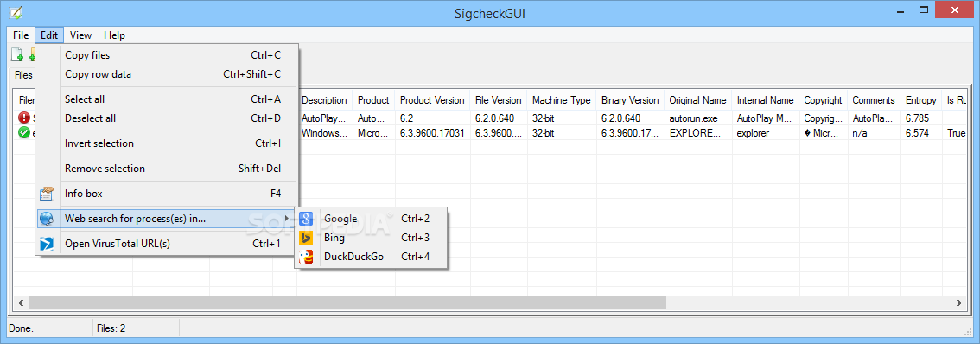This screenshot has height=344, width=980.
Task: Sort by Product Version column header
Action: click(432, 100)
